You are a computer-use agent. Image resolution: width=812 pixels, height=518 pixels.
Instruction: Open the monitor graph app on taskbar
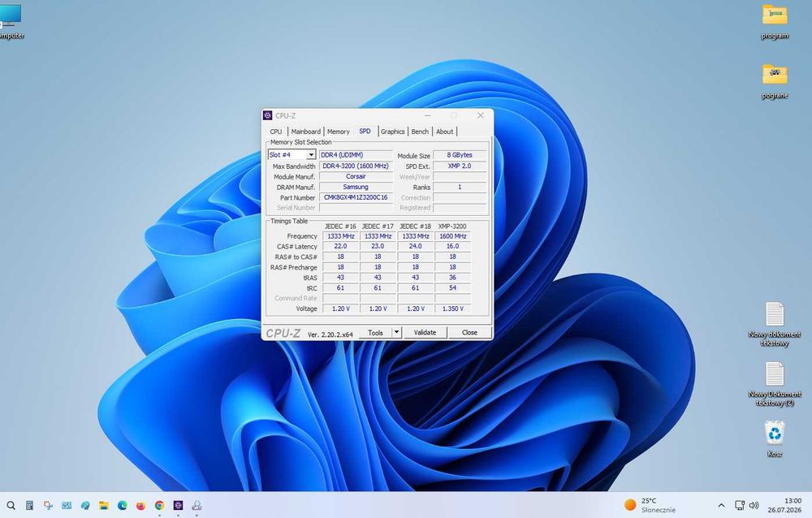pos(67,506)
